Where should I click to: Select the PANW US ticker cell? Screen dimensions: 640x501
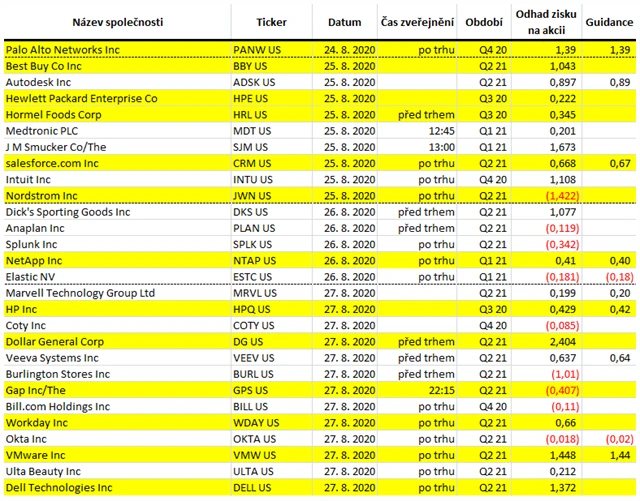tap(271, 50)
